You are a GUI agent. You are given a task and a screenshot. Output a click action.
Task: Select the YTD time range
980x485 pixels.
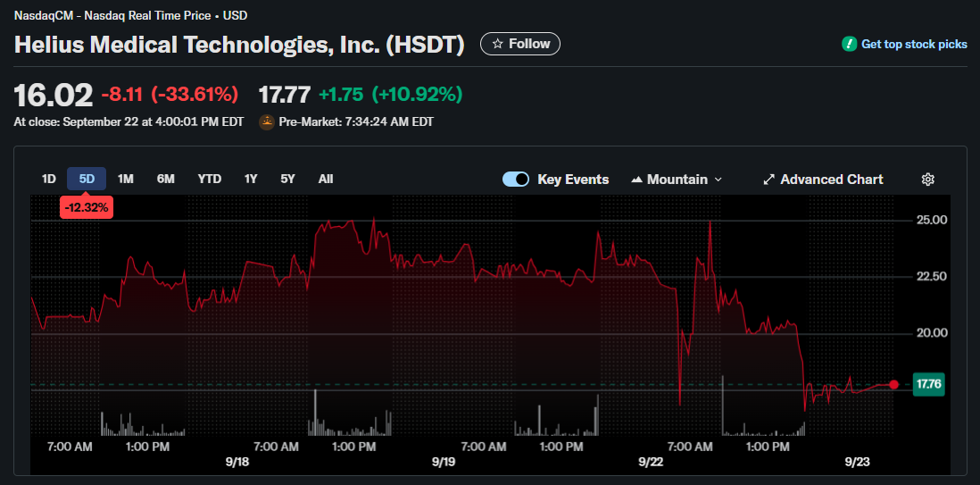[210, 179]
